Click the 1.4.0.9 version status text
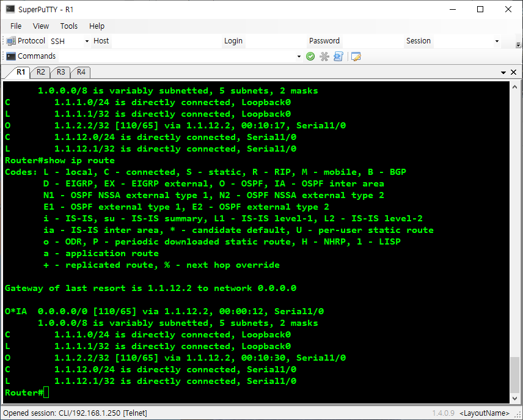The image size is (523, 420). click(444, 413)
